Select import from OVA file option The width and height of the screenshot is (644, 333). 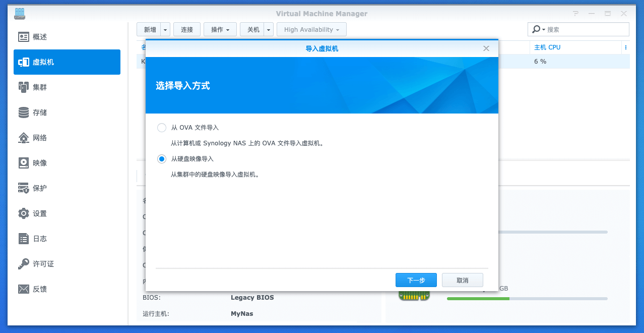[x=161, y=128]
